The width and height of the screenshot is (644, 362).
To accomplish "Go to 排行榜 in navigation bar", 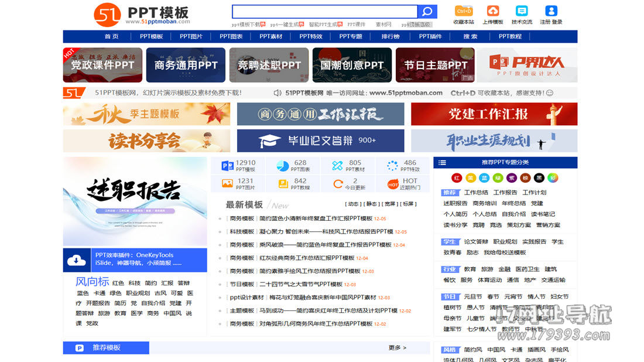I will (390, 36).
